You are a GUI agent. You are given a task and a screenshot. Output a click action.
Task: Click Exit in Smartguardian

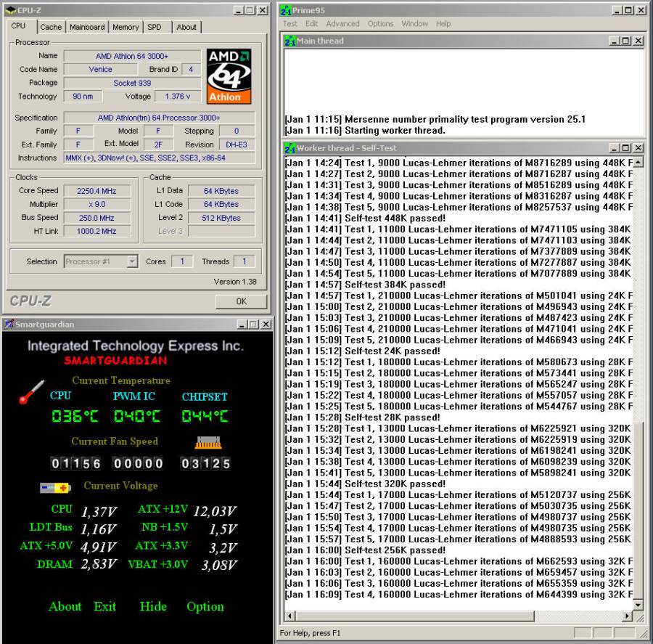pos(105,606)
